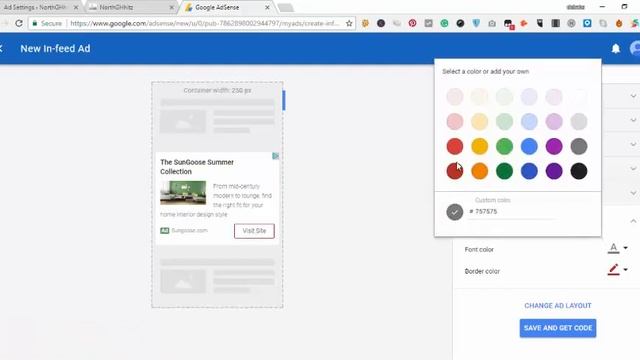Click CHANGE AD LAYOUT link
Image resolution: width=640 pixels, height=360 pixels.
tap(558, 305)
